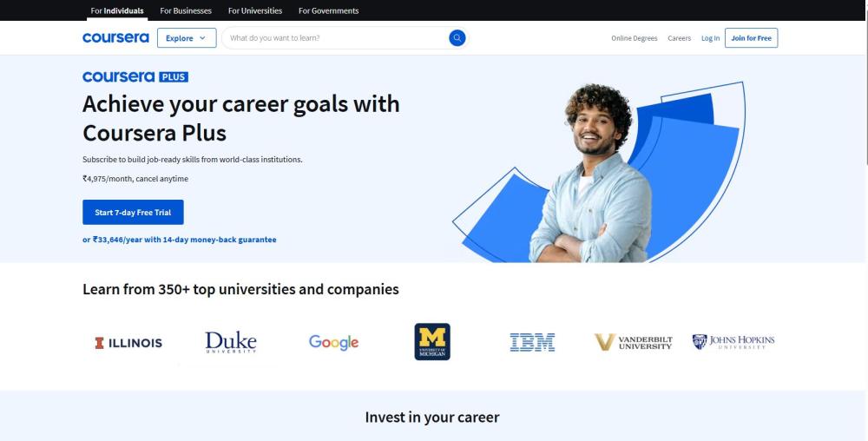Image resolution: width=868 pixels, height=441 pixels.
Task: Select the Illinois university logo
Action: tap(129, 343)
